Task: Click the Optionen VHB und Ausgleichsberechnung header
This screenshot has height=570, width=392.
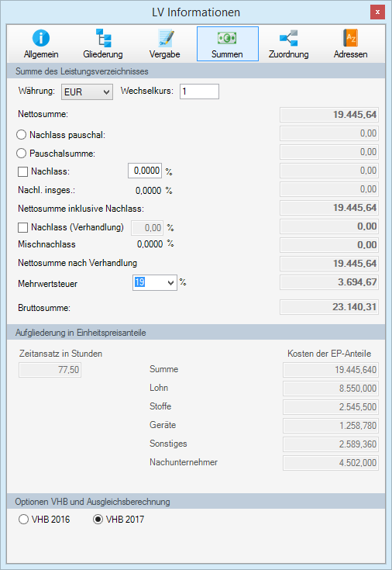Action: [x=92, y=502]
